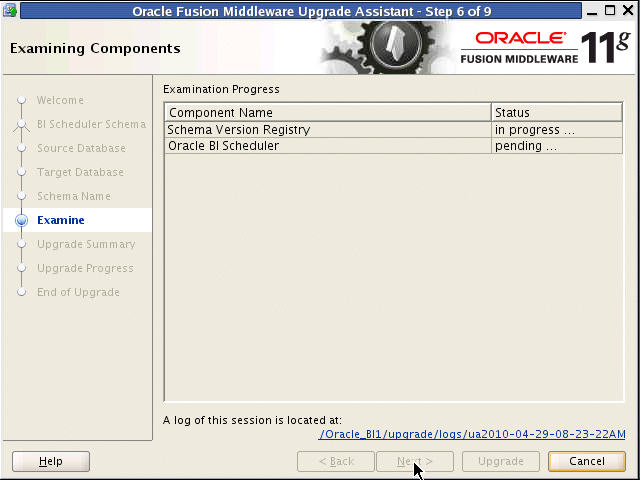Click the End of Upgrade step bullet
This screenshot has height=480, width=640.
[22, 292]
